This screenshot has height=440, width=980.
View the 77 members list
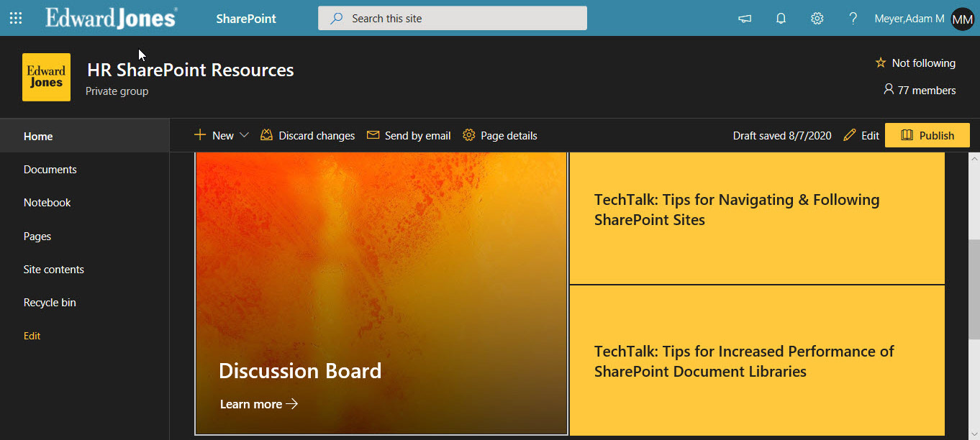[x=920, y=90]
